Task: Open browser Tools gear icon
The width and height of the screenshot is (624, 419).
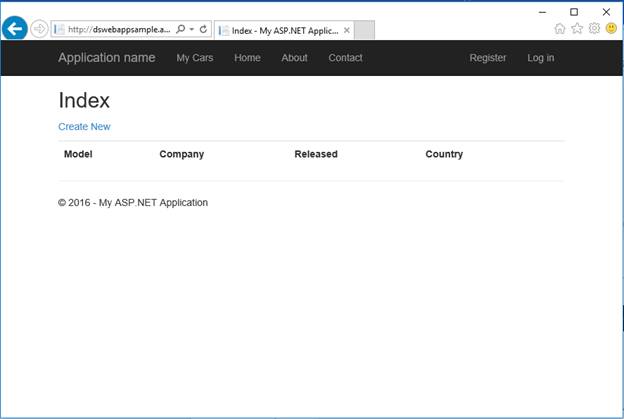Action: tap(594, 28)
